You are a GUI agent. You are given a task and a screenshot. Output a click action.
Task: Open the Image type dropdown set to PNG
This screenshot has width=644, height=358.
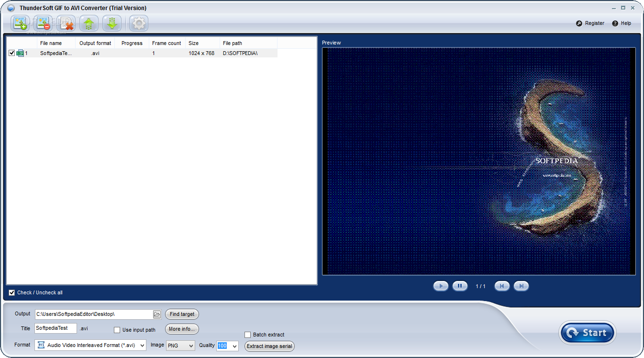click(x=180, y=345)
